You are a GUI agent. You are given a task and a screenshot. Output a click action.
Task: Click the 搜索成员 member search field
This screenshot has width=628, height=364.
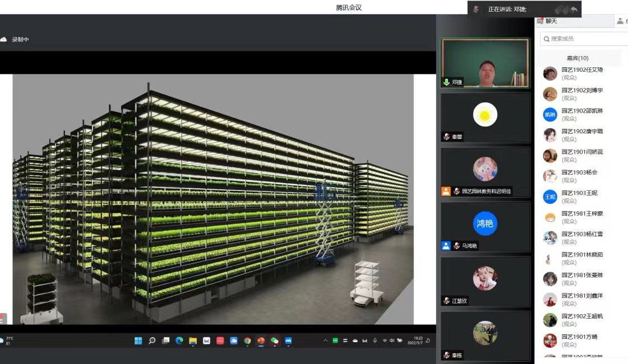(583, 39)
